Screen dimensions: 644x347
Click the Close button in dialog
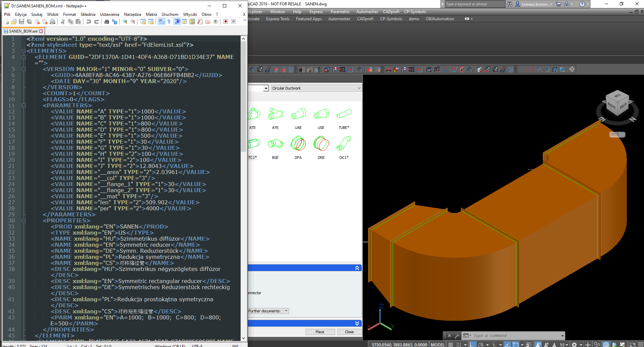coord(349,332)
